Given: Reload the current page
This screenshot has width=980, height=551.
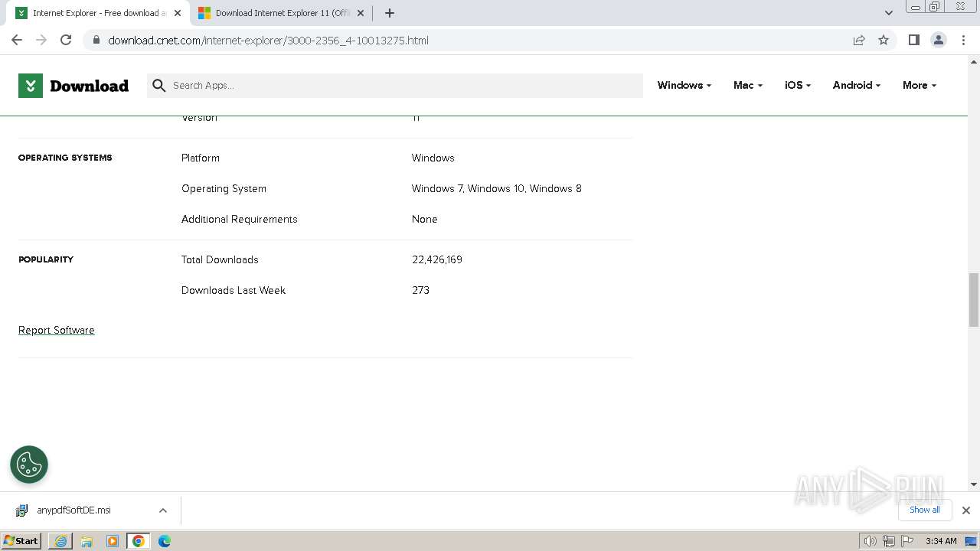Looking at the screenshot, I should pos(66,40).
